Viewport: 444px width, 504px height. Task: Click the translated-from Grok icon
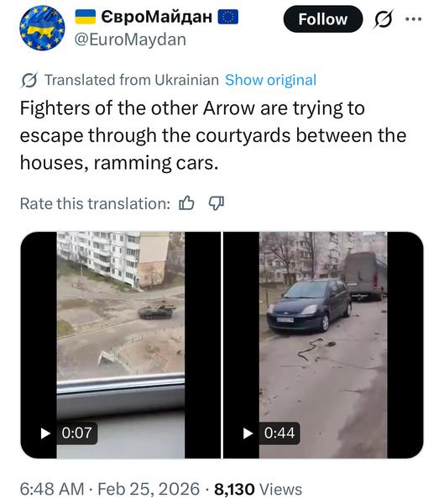pos(29,80)
